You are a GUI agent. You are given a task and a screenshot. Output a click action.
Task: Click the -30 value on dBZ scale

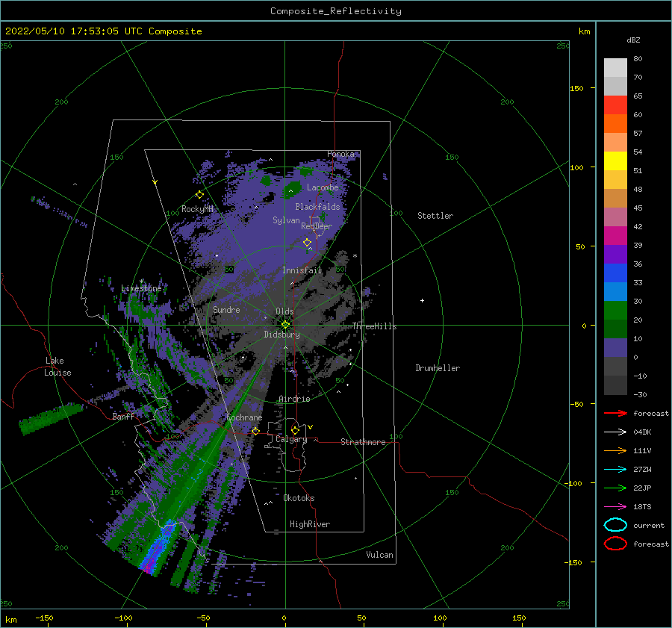pyautogui.click(x=640, y=394)
